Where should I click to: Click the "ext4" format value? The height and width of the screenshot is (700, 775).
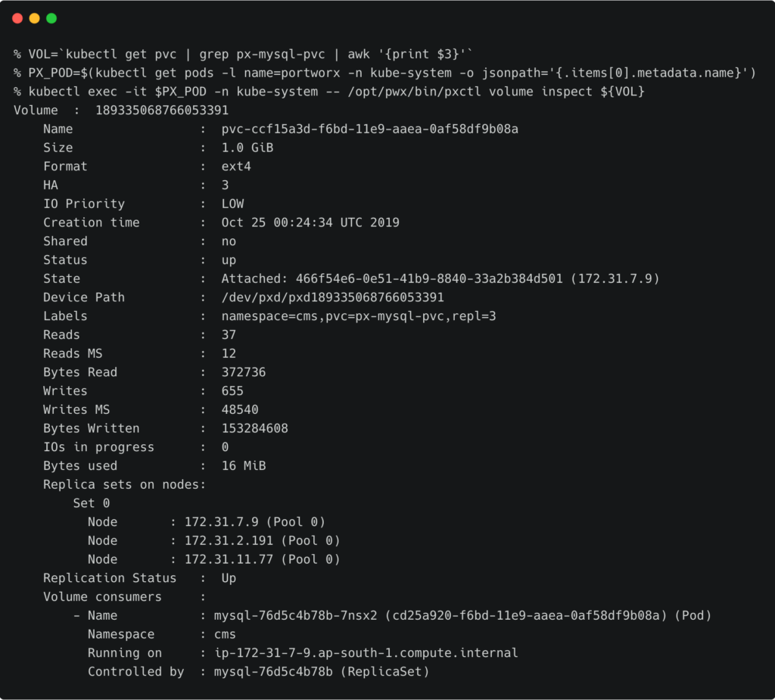[x=235, y=166]
